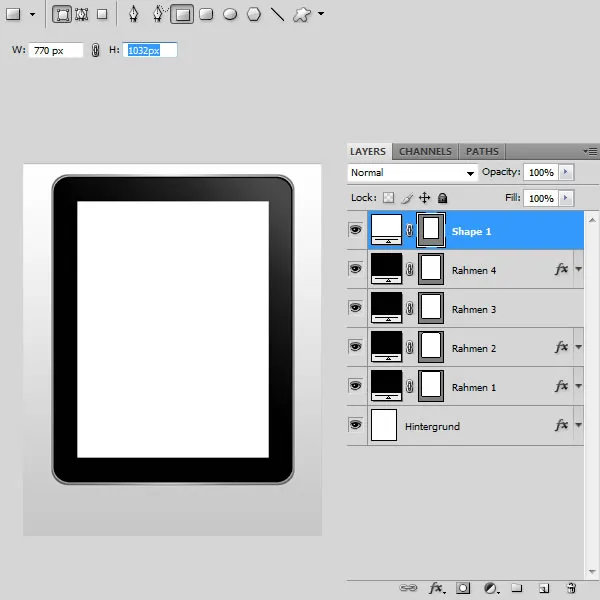600x600 pixels.
Task: Click the Layers panel scroll-up arrow
Action: (592, 220)
